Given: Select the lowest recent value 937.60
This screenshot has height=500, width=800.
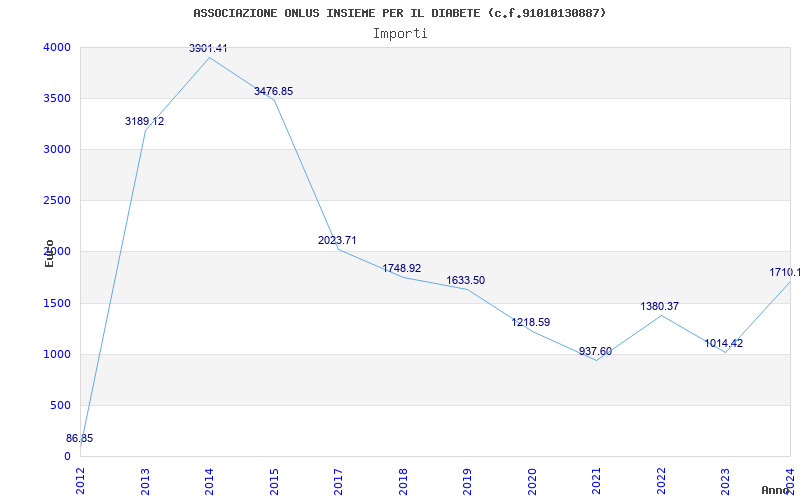Looking at the screenshot, I should [x=595, y=352].
